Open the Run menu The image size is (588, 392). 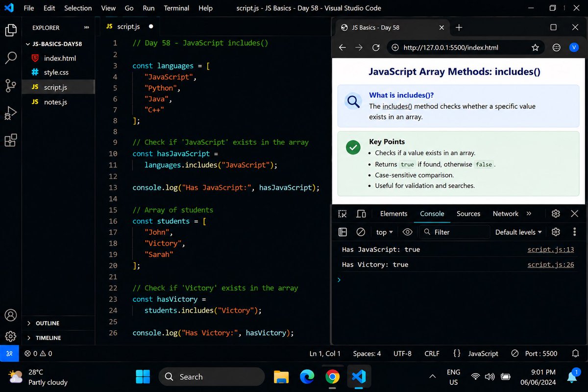point(148,8)
